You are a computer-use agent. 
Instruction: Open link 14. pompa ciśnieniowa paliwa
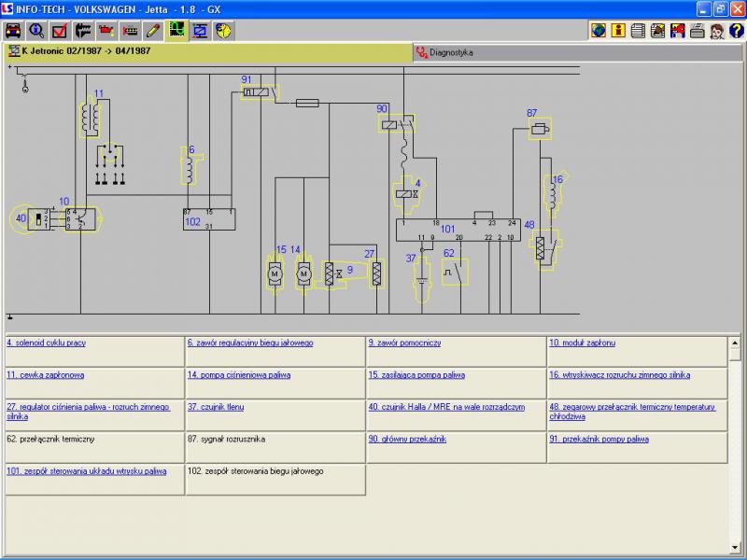point(239,375)
